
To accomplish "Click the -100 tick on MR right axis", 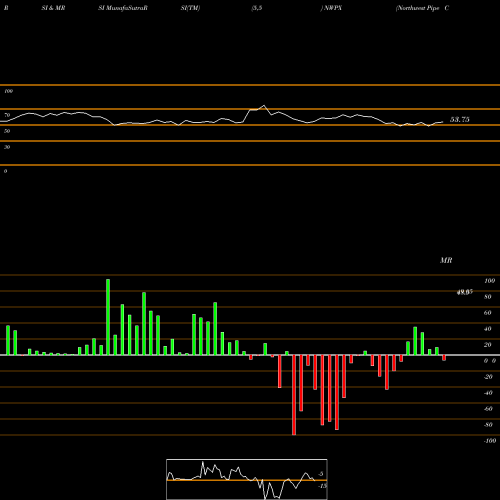I will (490, 441).
